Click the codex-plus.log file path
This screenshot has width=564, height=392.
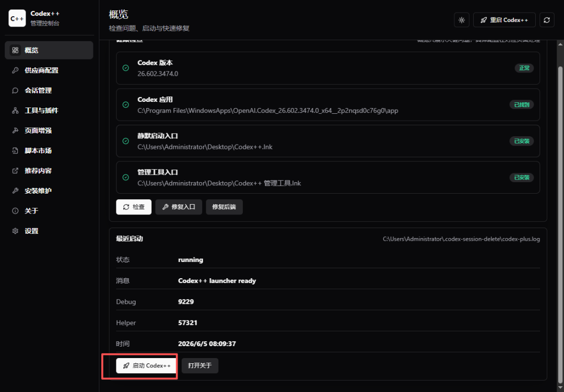pos(461,239)
